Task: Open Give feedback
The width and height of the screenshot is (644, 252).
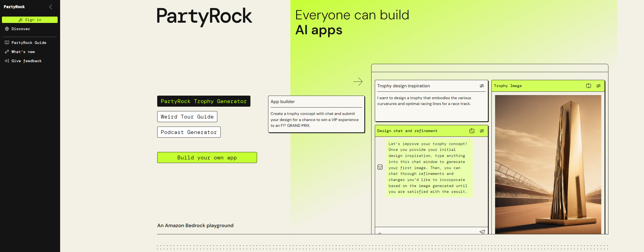Action: point(26,61)
